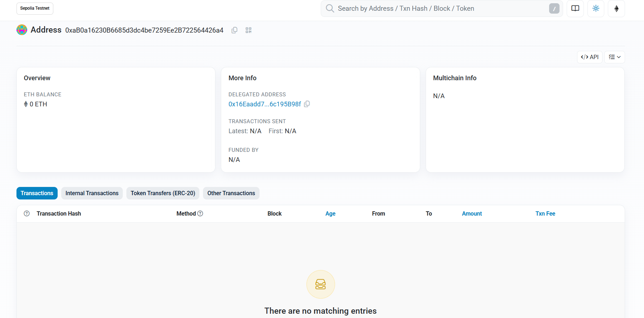Screen dimensions: 644x318
Task: Click the help icon beside Transaction Hash
Action: point(27,214)
